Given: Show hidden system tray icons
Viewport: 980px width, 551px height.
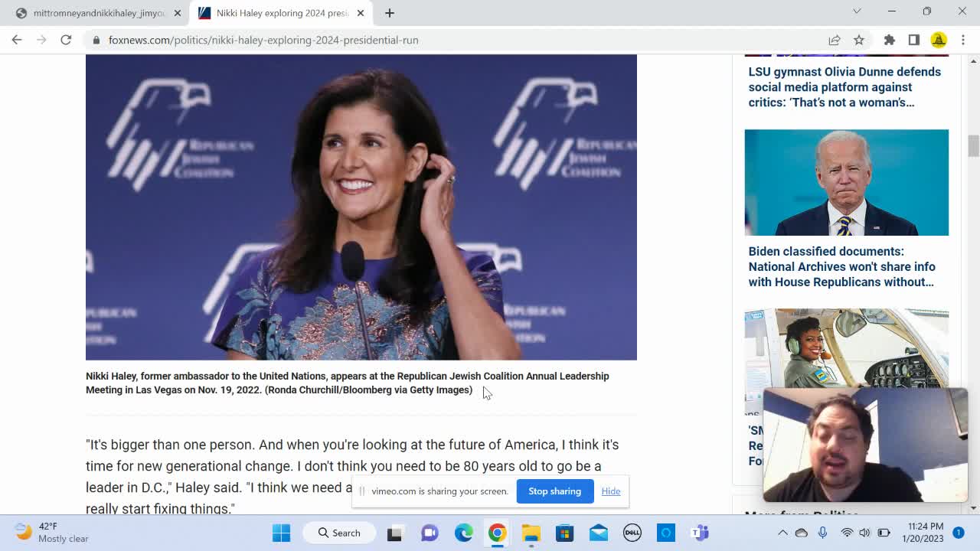Looking at the screenshot, I should tap(782, 533).
